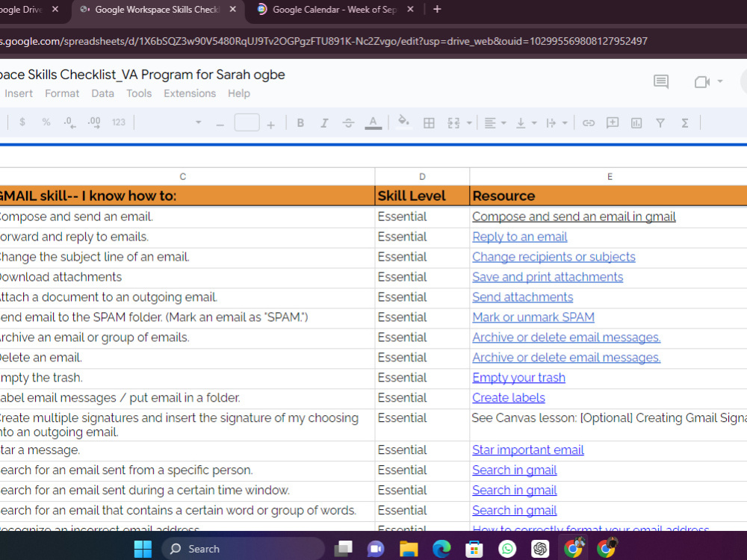
Task: Decrease font size minus button
Action: [220, 125]
